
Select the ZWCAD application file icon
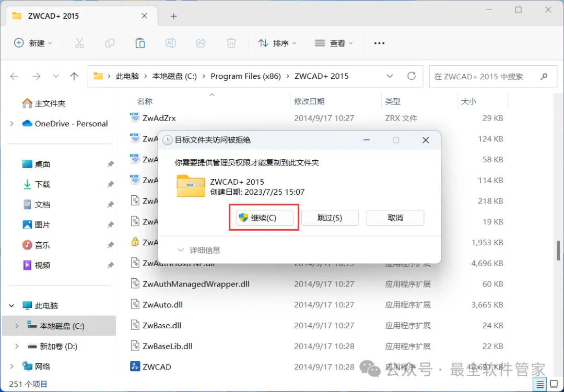[135, 367]
